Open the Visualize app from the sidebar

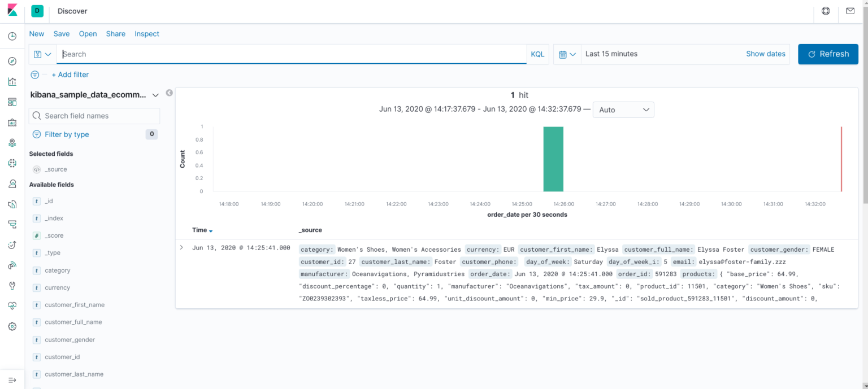coord(12,81)
